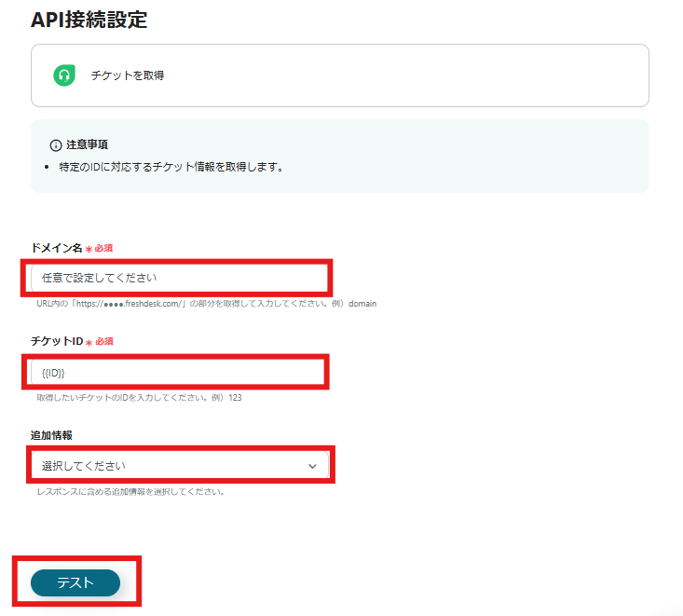Screen dimensions: 683x616
Task: Open the 追加情報 dropdown
Action: tap(180, 465)
